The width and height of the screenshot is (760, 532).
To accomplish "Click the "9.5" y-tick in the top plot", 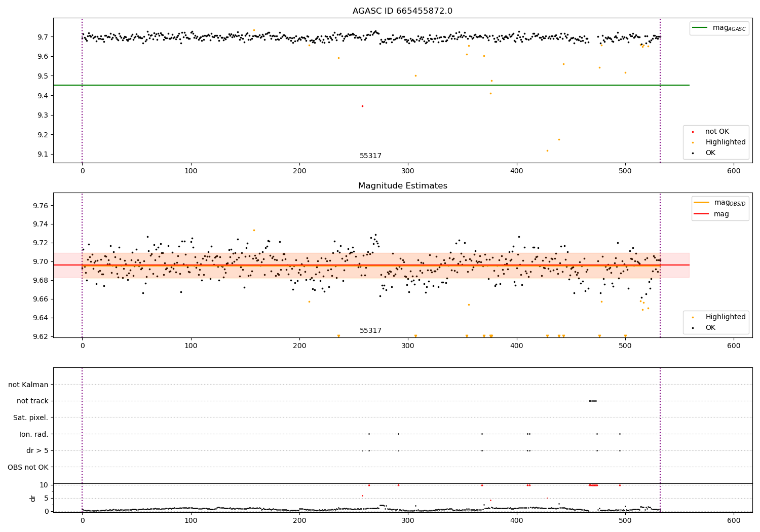I will [43, 76].
